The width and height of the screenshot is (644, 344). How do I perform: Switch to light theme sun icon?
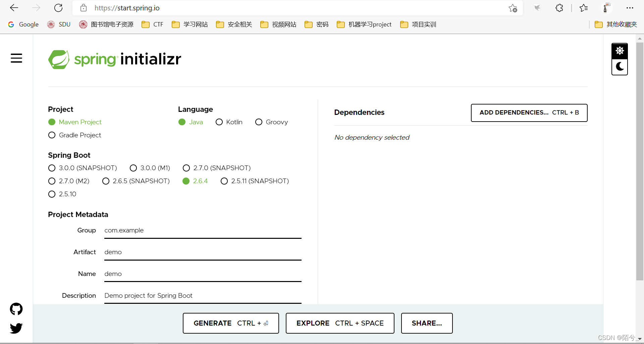point(620,51)
